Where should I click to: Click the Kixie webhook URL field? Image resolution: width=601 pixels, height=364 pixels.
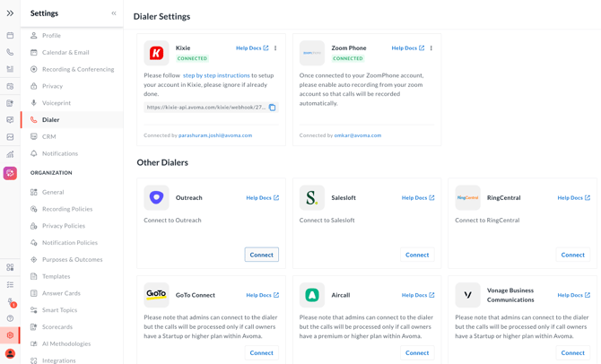click(211, 108)
